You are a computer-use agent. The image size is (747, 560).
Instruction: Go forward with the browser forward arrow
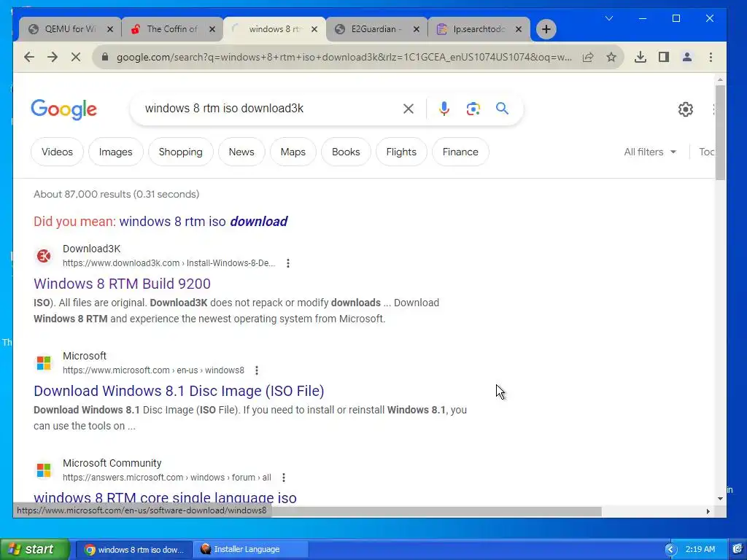coord(53,57)
